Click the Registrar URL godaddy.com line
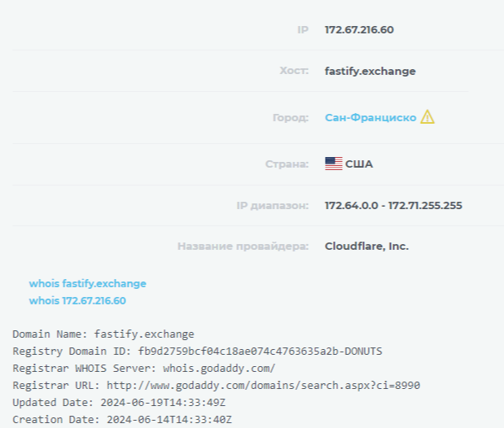The image size is (504, 428). point(216,385)
